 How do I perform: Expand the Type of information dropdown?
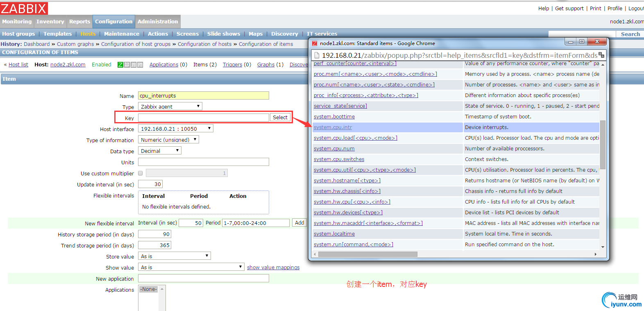coord(168,140)
